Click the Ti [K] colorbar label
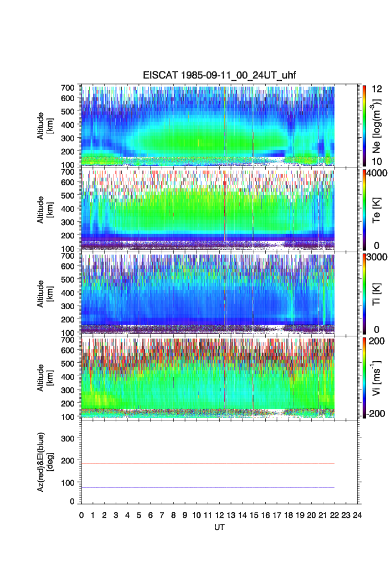This screenshot has height=588, width=392. click(378, 293)
